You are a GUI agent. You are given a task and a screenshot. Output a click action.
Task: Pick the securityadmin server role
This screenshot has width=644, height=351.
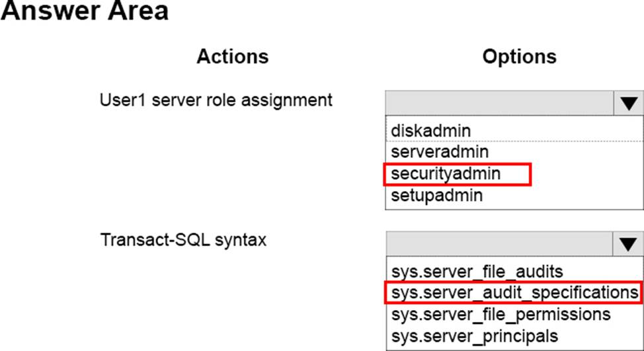click(x=445, y=174)
